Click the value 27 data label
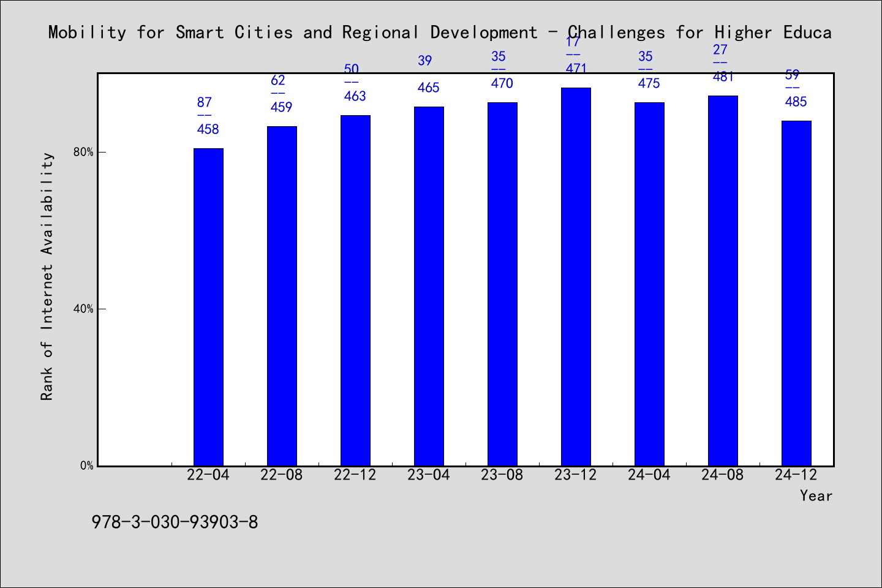Viewport: 882px width, 588px height. tap(719, 50)
